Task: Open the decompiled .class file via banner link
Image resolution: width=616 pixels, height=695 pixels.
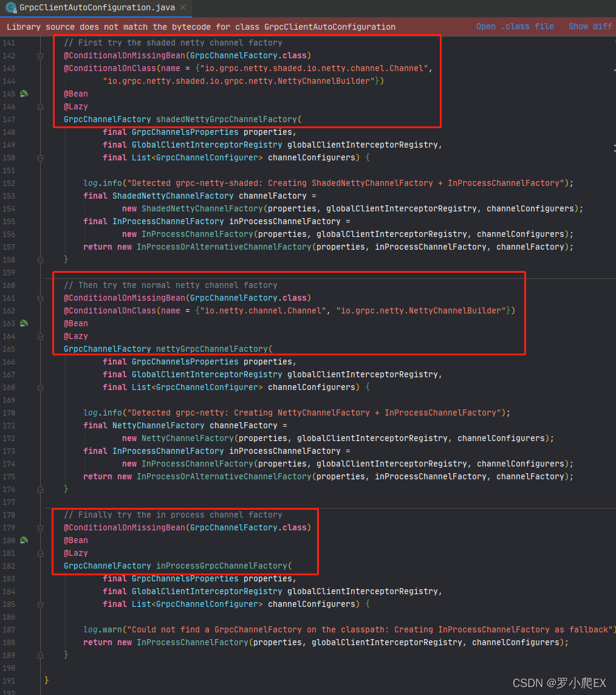Action: 516,26
